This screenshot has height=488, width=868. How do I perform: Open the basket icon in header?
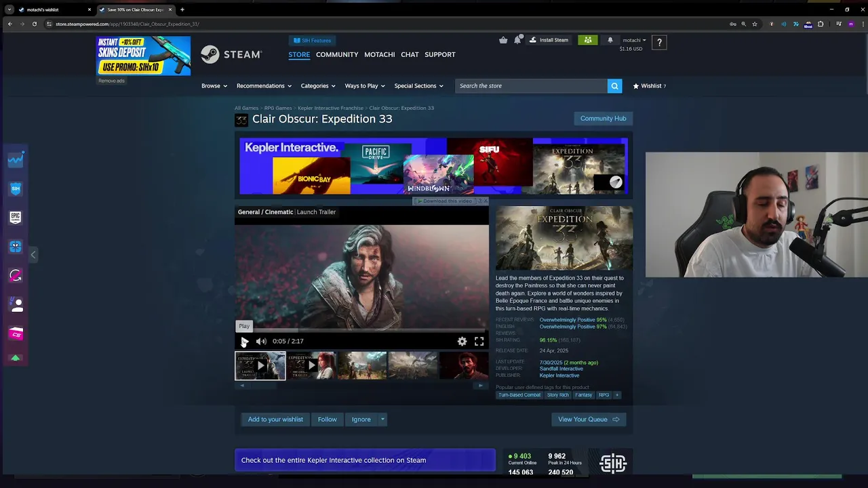503,40
